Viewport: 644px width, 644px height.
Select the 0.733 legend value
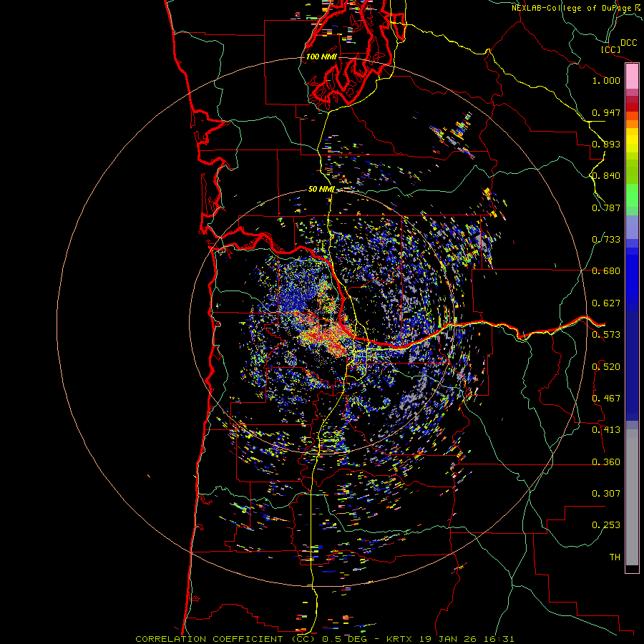click(606, 240)
